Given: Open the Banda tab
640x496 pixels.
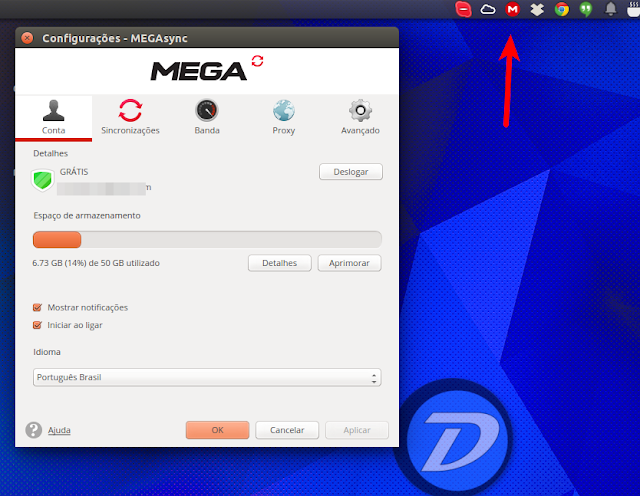Looking at the screenshot, I should (207, 118).
